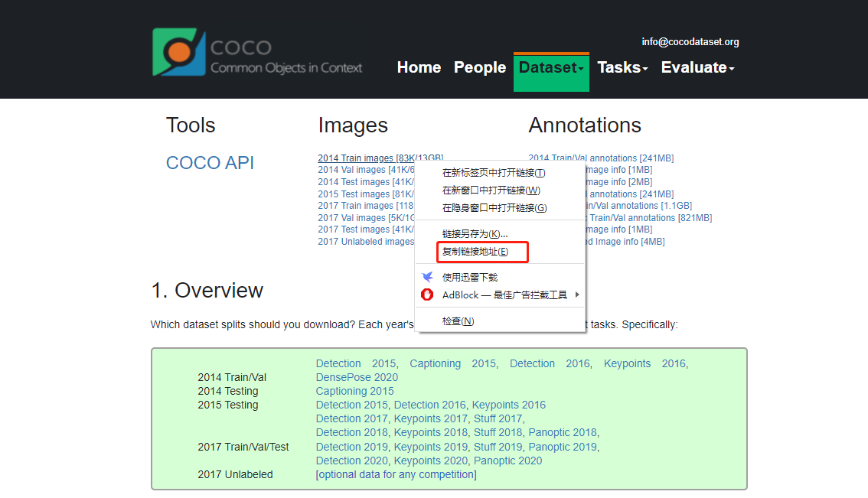The image size is (868, 498).
Task: Click the Thunder (迅雷) download icon
Action: click(426, 278)
